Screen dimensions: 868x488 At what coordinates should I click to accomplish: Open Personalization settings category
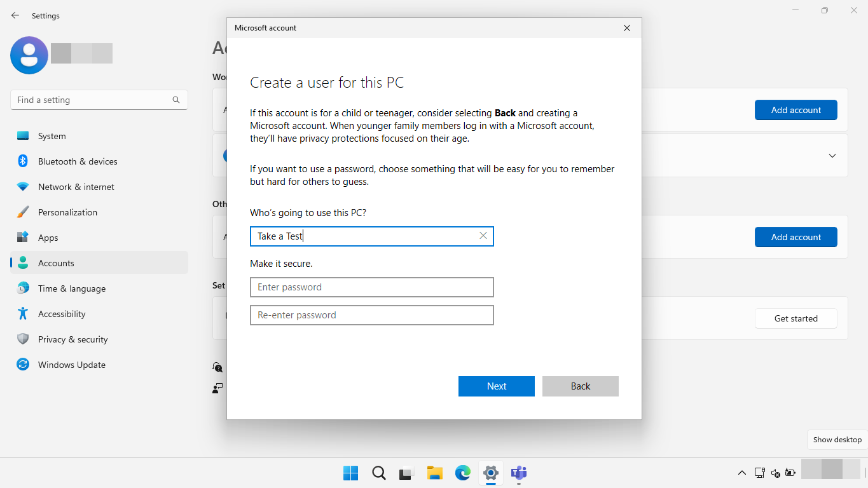tap(67, 212)
